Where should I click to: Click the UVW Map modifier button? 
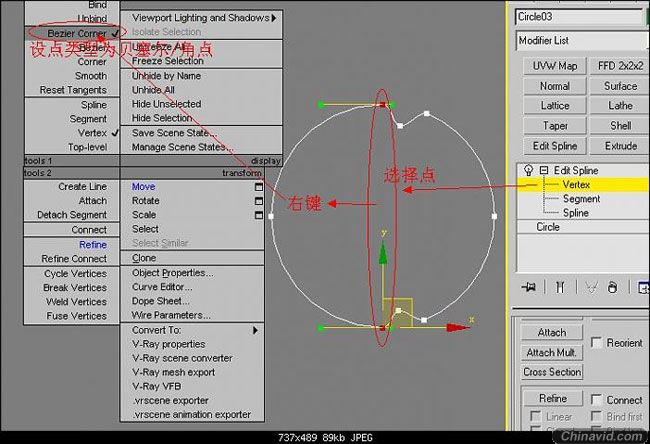point(555,66)
